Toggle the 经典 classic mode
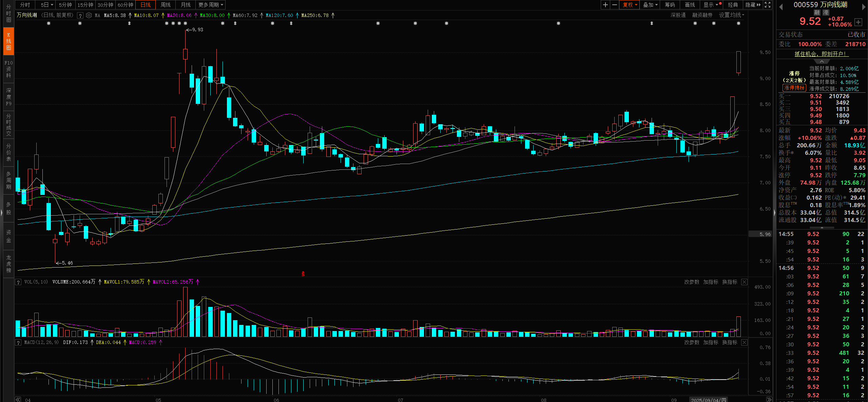868x402 pixels. [733, 5]
